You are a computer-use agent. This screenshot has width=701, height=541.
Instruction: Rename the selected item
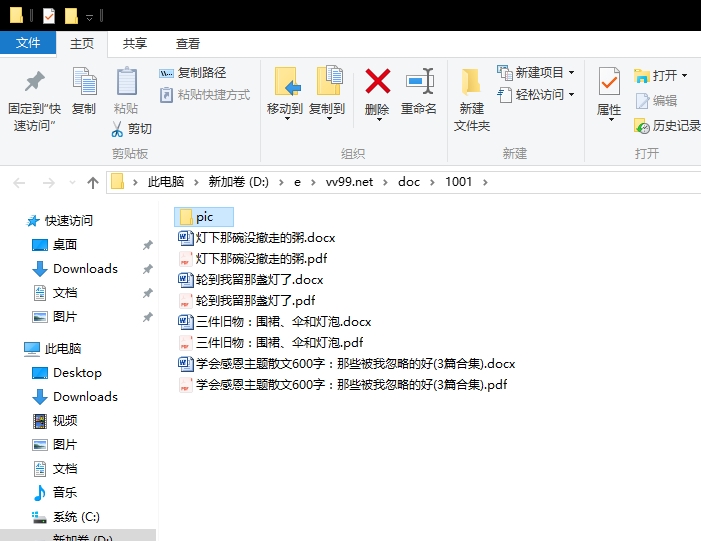coord(418,91)
